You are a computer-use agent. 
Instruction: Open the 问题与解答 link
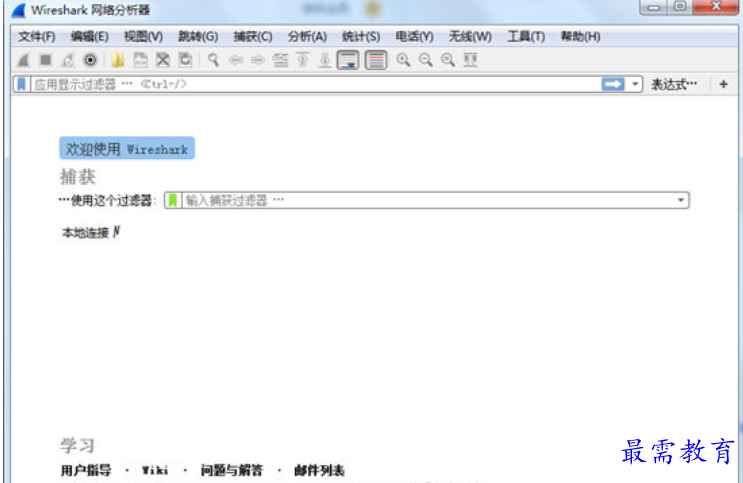(231, 470)
